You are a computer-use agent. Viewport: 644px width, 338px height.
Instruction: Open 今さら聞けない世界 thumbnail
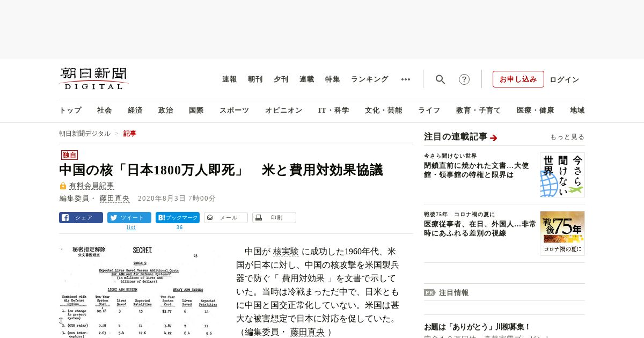tap(562, 175)
